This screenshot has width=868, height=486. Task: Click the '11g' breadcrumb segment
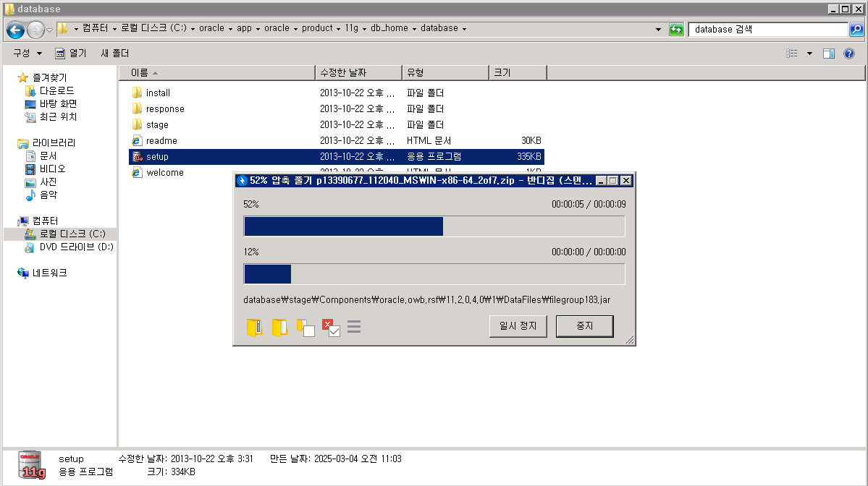tap(352, 28)
